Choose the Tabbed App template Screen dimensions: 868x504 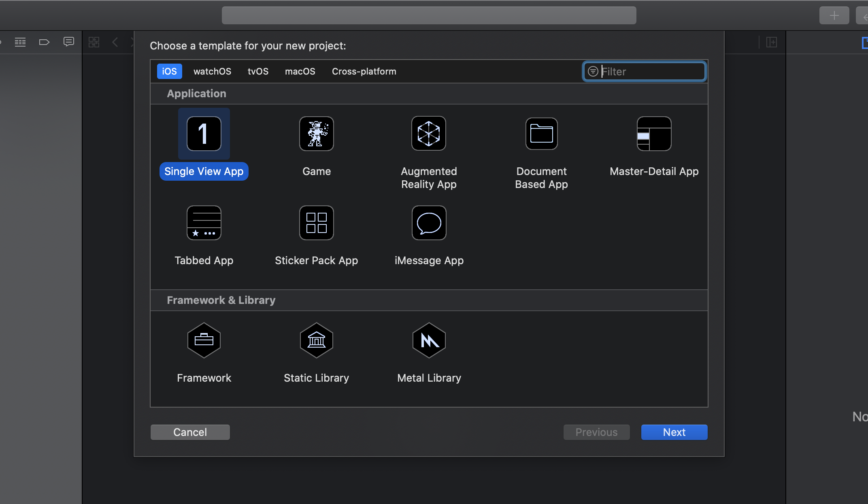(204, 223)
